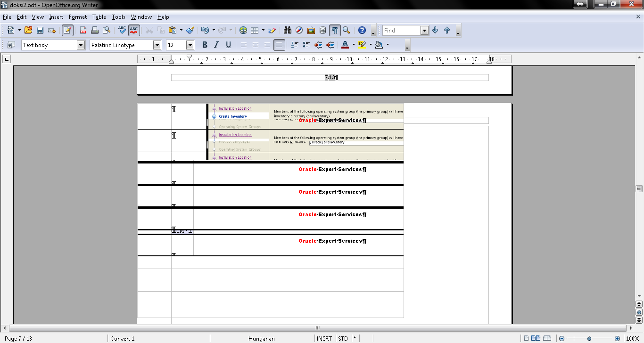Toggle Nonprinting Characters pilcrow button
Viewport: 644px width, 343px height.
[x=335, y=30]
